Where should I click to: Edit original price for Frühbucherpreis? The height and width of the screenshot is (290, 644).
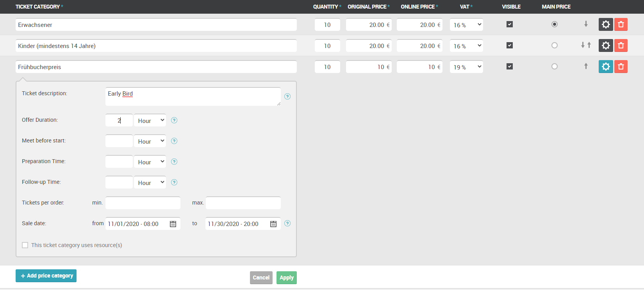point(369,67)
